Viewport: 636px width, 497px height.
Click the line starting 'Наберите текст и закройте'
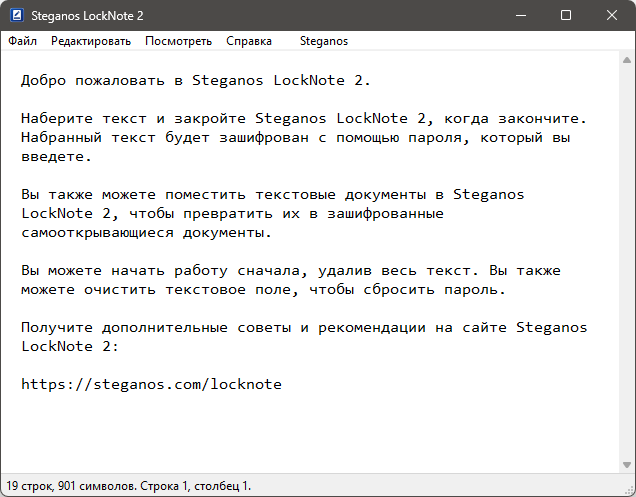coord(304,118)
